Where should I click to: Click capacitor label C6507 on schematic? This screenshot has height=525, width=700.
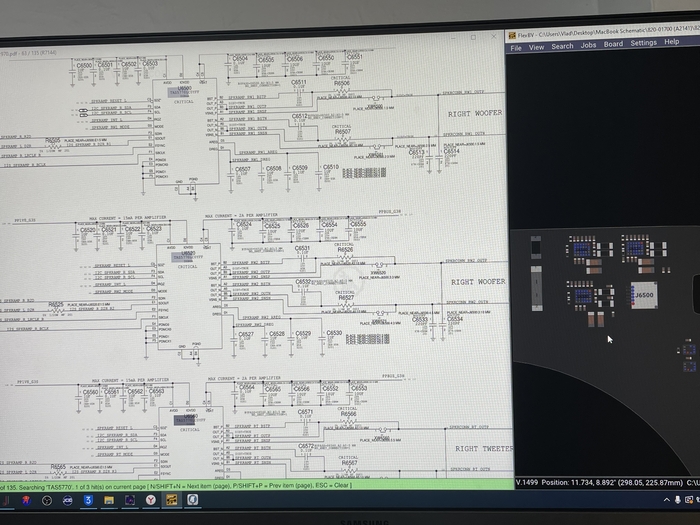242,170
